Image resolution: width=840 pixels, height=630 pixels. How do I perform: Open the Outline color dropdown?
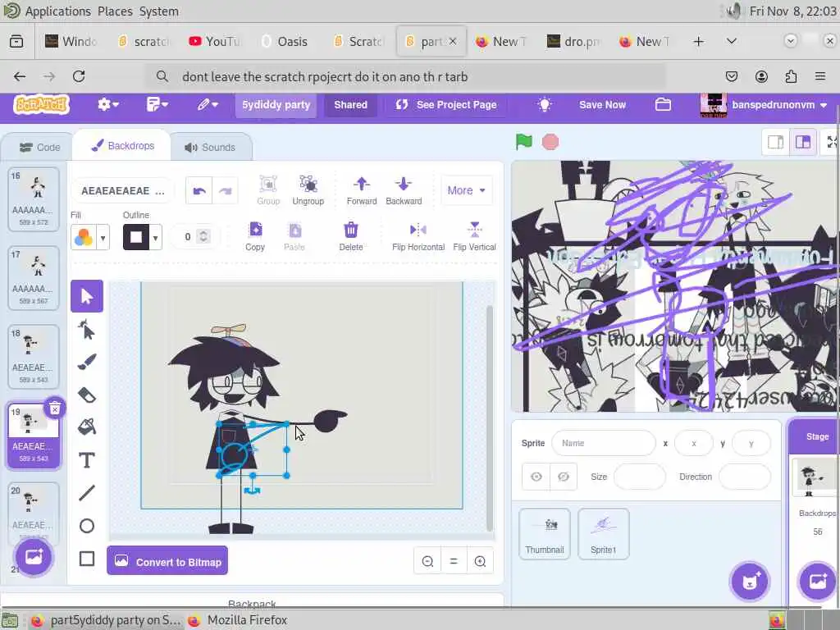tap(155, 237)
